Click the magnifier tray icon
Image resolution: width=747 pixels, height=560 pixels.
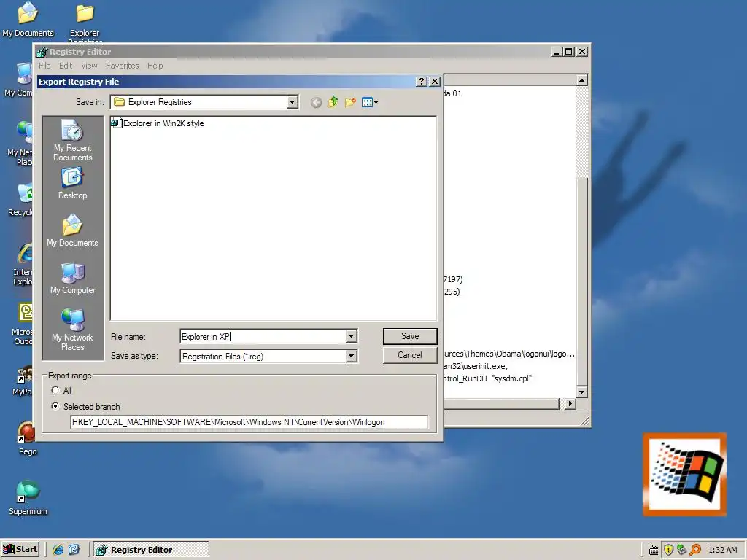coord(695,550)
